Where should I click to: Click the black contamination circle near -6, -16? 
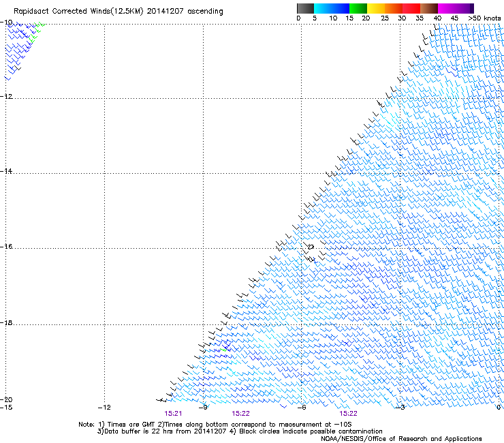click(x=311, y=247)
